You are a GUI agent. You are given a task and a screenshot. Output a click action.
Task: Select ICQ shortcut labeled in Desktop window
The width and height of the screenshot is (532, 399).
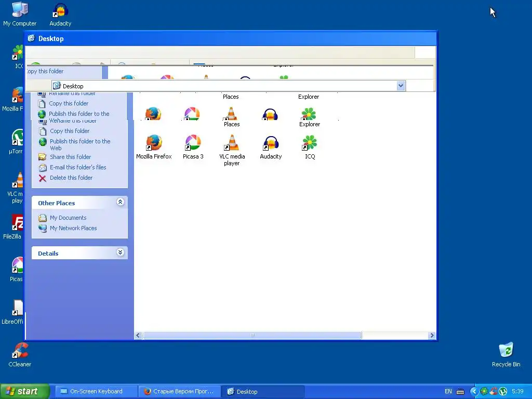click(310, 147)
